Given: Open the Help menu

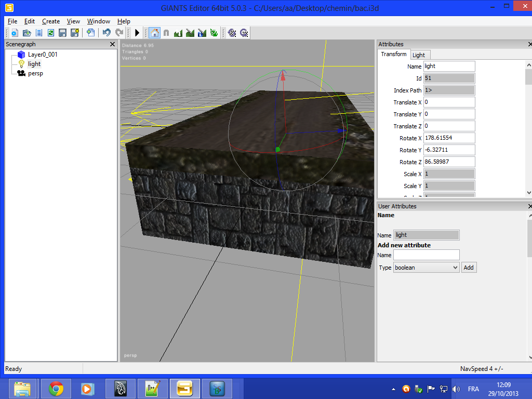Looking at the screenshot, I should tap(124, 21).
